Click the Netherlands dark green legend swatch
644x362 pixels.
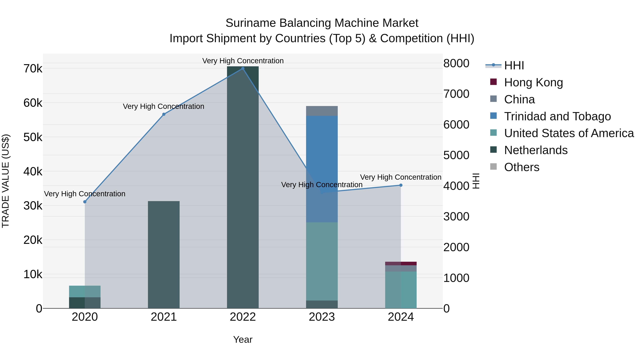coord(494,149)
